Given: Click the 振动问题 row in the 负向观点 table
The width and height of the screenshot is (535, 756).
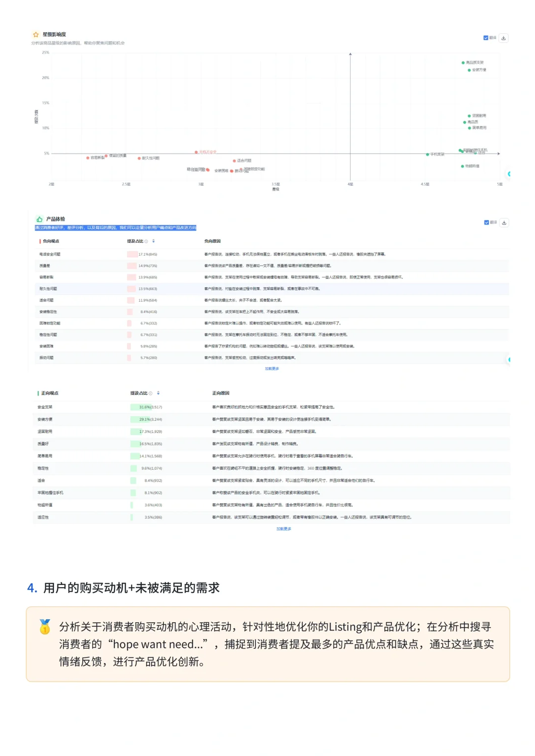Looking at the screenshot, I should [x=272, y=358].
